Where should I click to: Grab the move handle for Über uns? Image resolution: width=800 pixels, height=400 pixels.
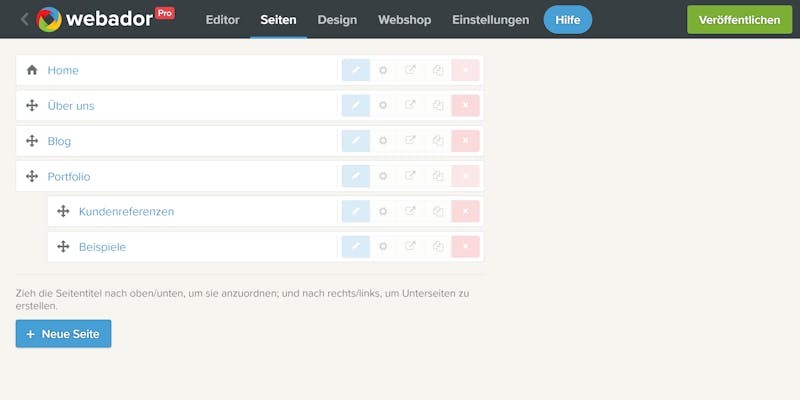[x=32, y=106]
